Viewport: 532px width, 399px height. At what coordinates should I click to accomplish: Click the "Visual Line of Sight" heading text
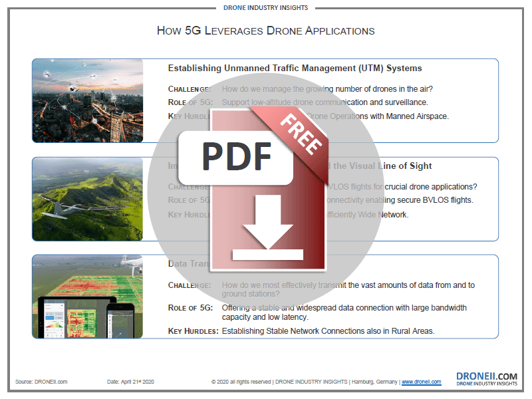[x=390, y=166]
